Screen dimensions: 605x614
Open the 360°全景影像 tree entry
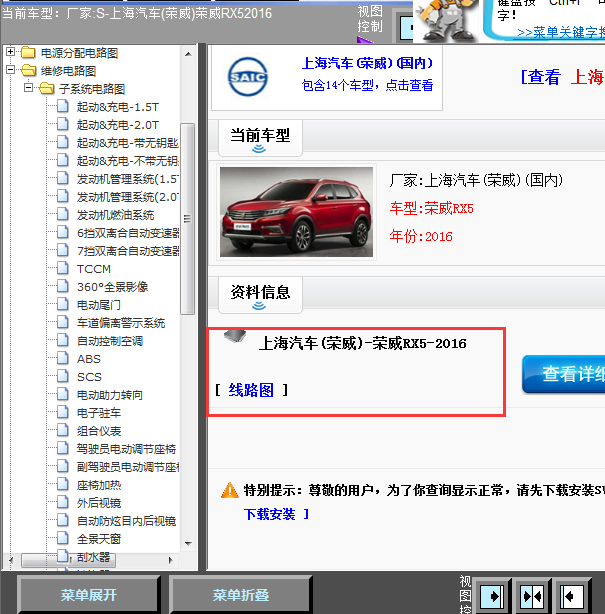[112, 287]
